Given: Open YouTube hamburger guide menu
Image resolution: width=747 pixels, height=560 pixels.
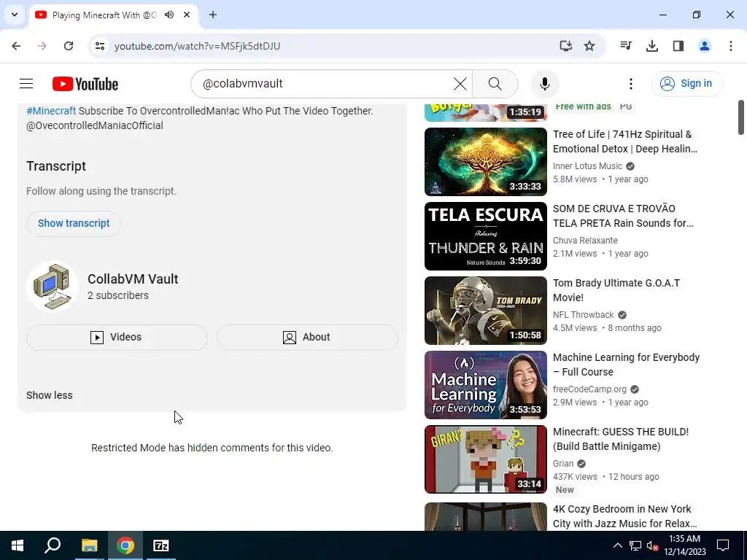Looking at the screenshot, I should click(26, 84).
